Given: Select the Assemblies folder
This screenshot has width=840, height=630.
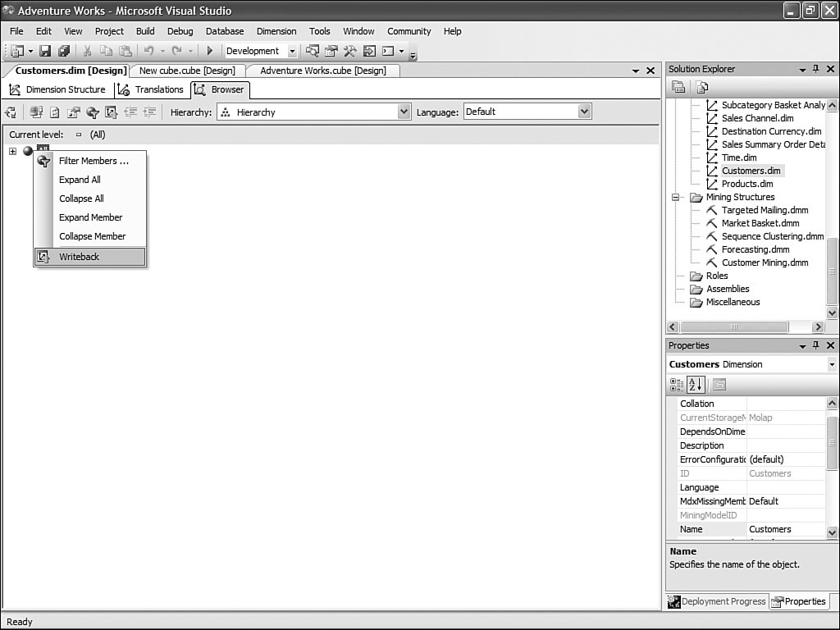Looking at the screenshot, I should click(728, 289).
